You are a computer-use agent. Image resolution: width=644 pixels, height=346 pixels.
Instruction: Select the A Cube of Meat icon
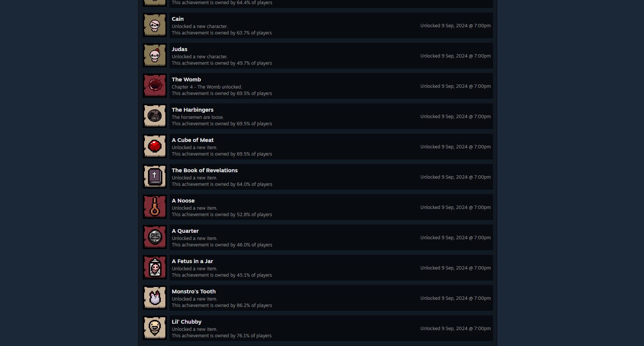click(x=155, y=147)
